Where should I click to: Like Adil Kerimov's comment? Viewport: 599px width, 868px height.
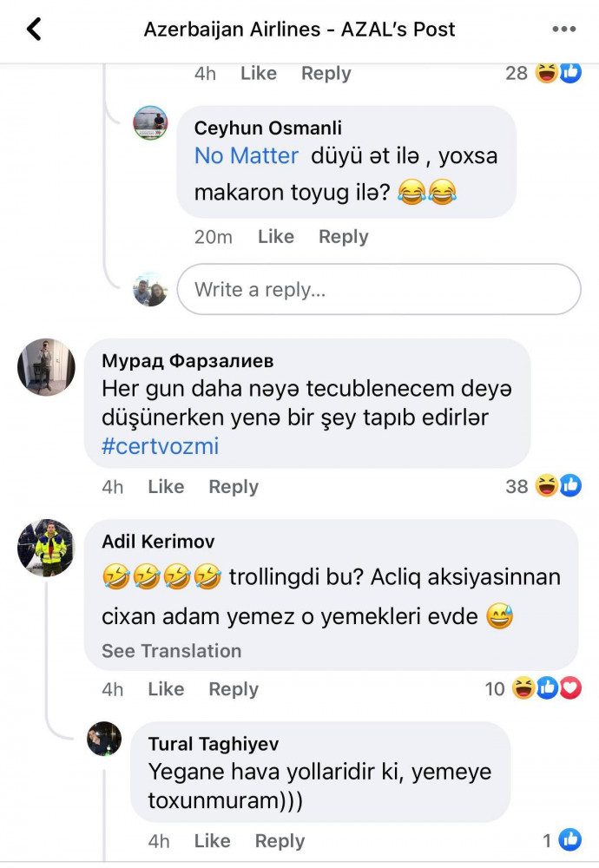pos(166,689)
